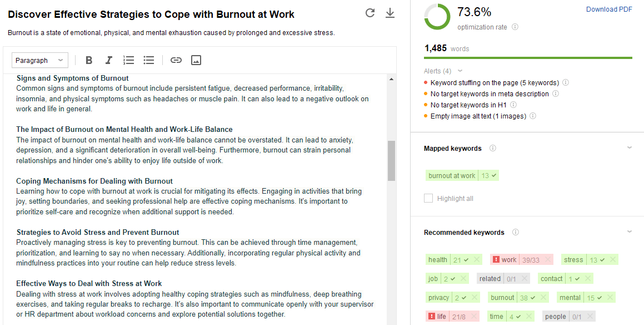Screen dimensions: 644x325
Task: Collapse the Recommended keywords section
Action: click(629, 232)
